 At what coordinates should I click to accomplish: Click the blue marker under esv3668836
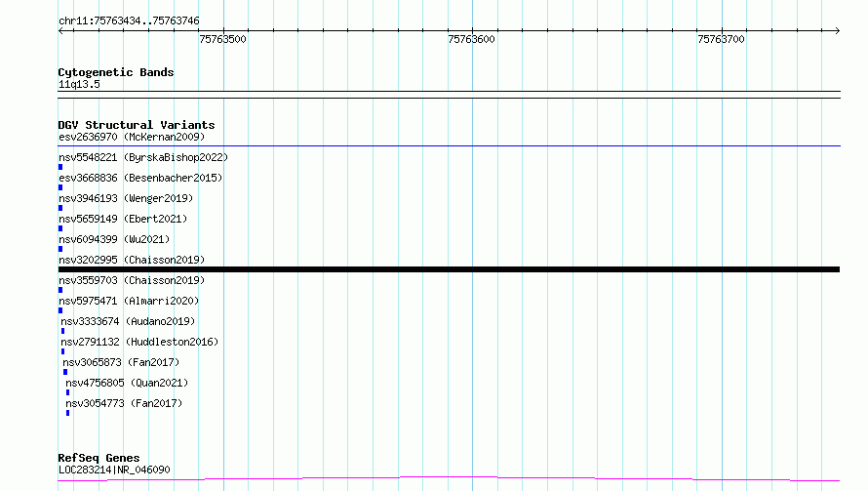[60, 187]
